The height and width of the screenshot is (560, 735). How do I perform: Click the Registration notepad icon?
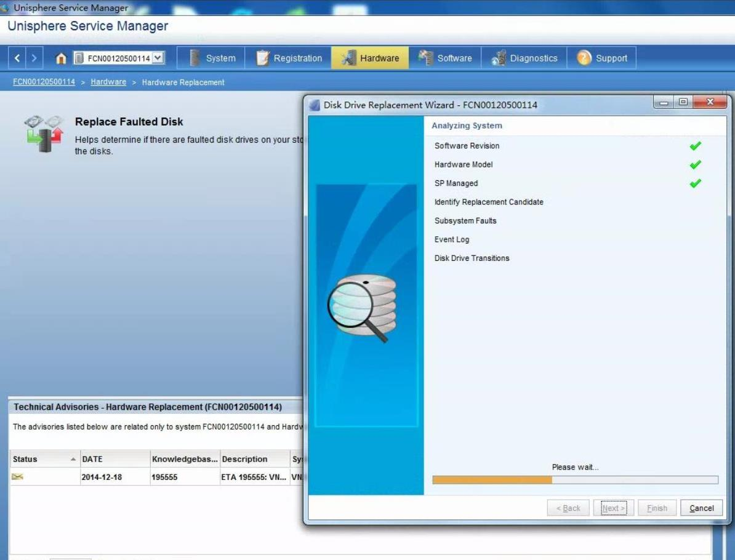tap(262, 58)
